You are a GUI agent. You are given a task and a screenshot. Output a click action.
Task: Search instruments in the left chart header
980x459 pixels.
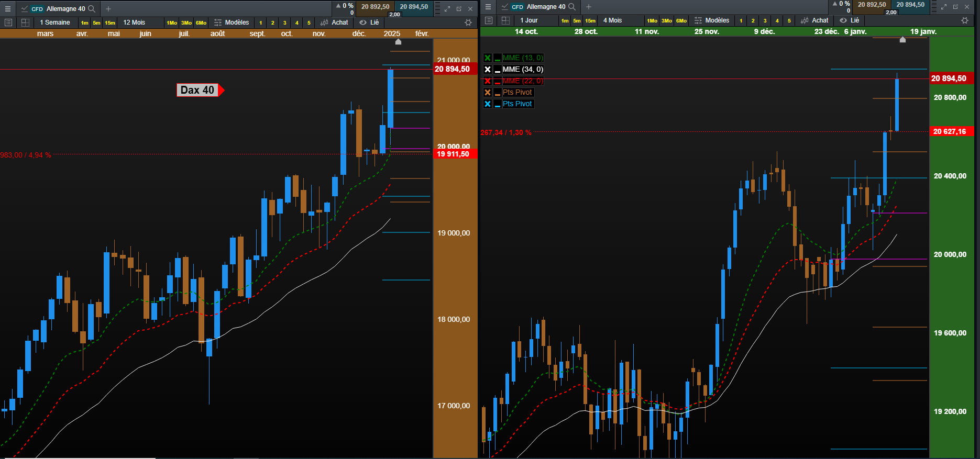pos(92,9)
